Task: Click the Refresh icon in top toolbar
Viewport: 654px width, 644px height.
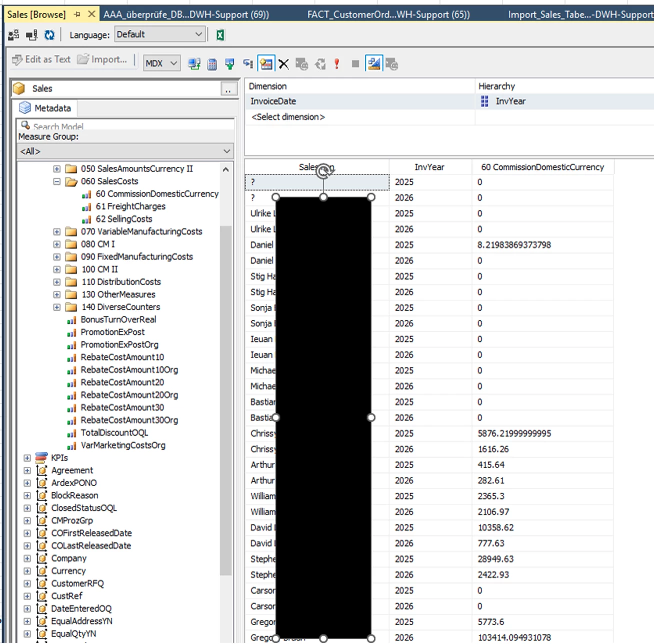Action: click(49, 35)
